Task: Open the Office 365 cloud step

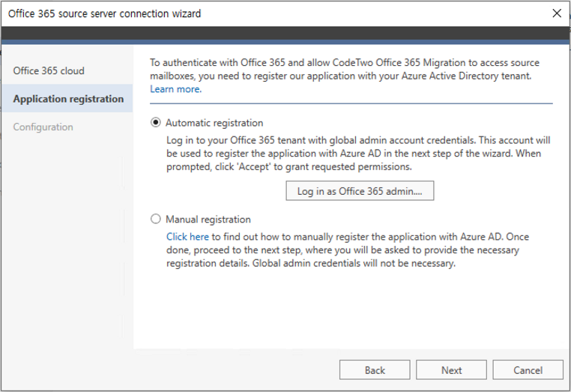Action: tap(49, 70)
